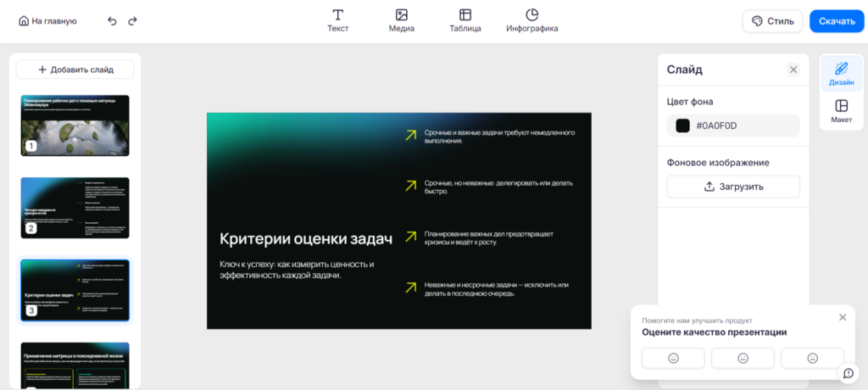Switch to the Макет tab
The height and width of the screenshot is (390, 868).
[x=841, y=110]
